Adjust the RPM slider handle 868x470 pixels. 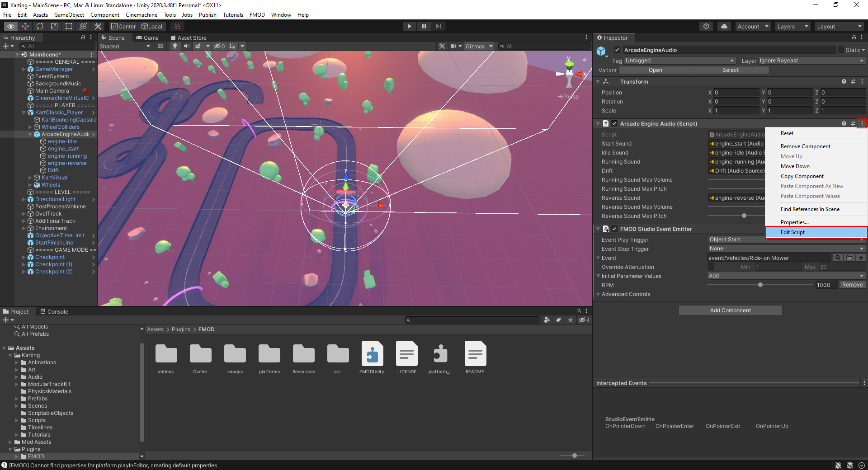760,285
